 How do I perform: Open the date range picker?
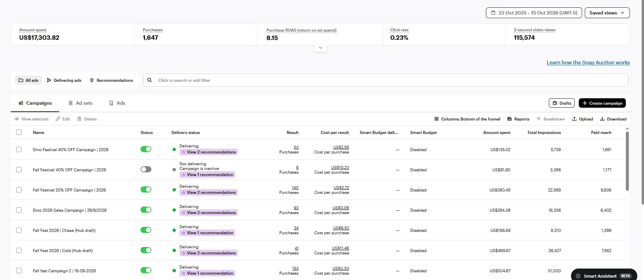click(x=534, y=13)
